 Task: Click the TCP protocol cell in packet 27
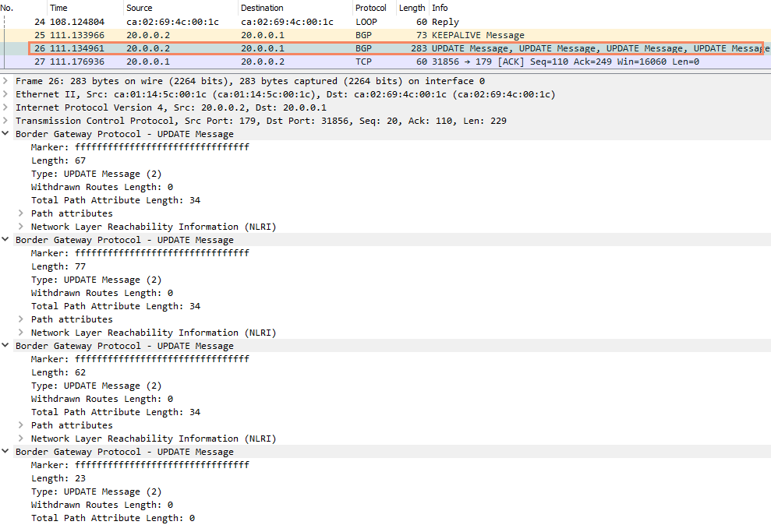click(363, 62)
